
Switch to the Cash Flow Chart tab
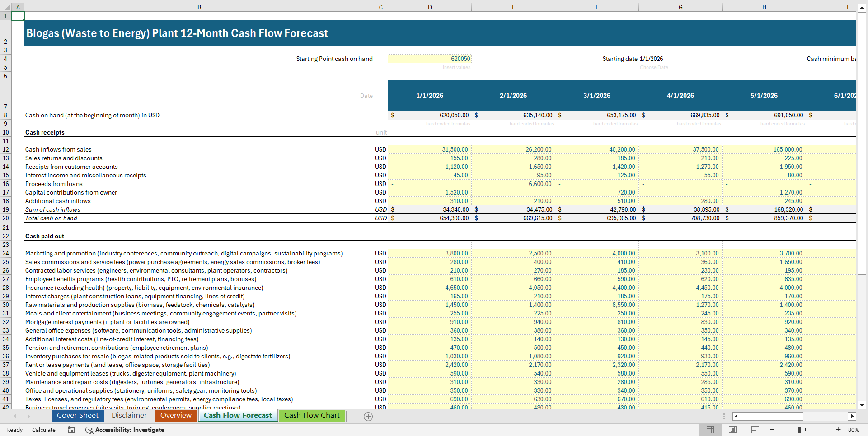312,416
